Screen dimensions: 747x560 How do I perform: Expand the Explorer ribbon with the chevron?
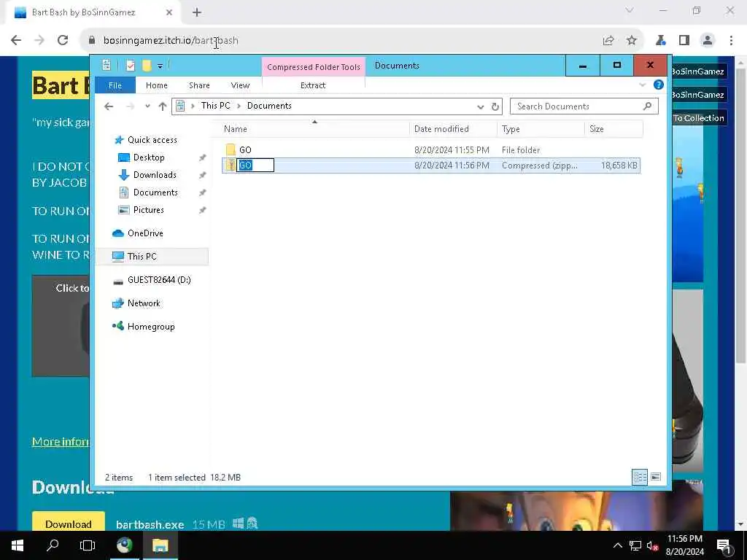pyautogui.click(x=642, y=85)
